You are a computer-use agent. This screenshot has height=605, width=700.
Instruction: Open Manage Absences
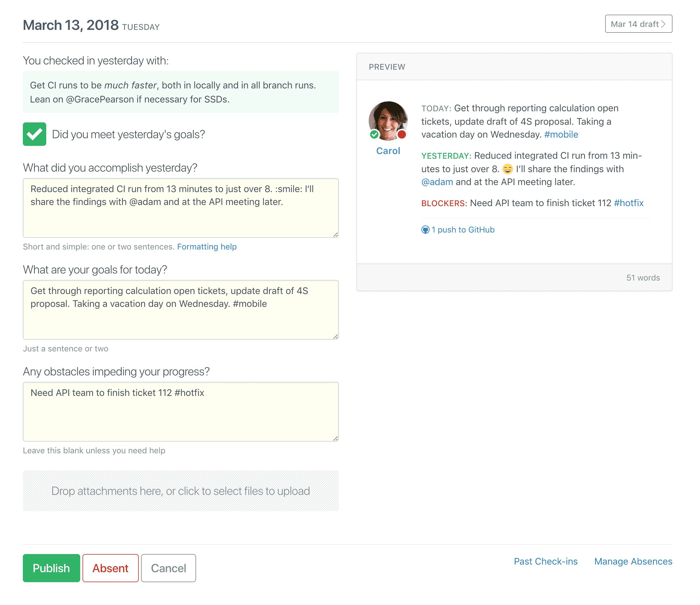pyautogui.click(x=633, y=561)
